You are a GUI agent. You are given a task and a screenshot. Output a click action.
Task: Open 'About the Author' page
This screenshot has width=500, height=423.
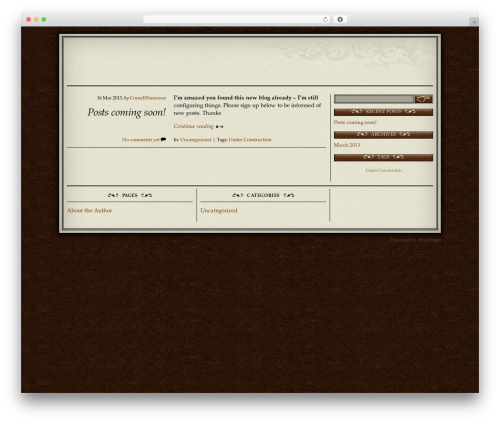click(89, 211)
